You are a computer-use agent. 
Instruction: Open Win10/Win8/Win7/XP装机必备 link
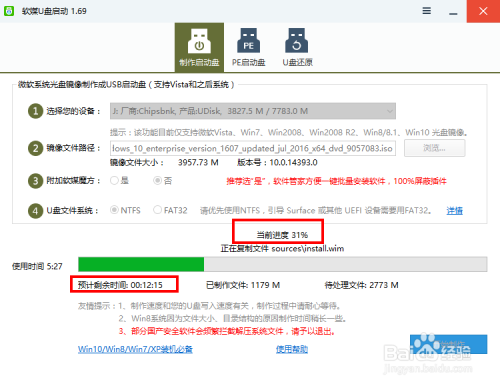pos(135,349)
